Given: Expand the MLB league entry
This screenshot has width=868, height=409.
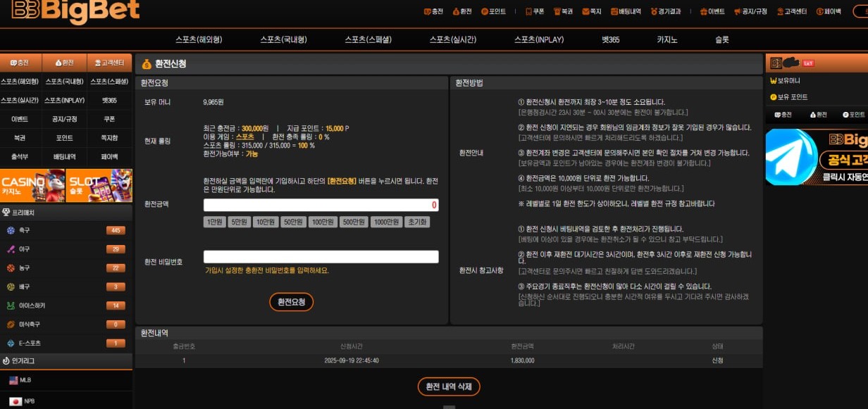Looking at the screenshot, I should pyautogui.click(x=25, y=380).
